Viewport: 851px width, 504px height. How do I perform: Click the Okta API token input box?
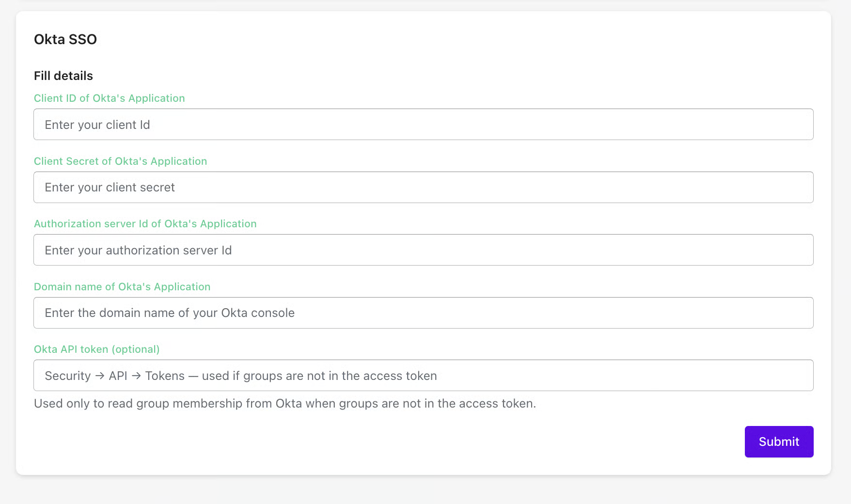coord(423,376)
